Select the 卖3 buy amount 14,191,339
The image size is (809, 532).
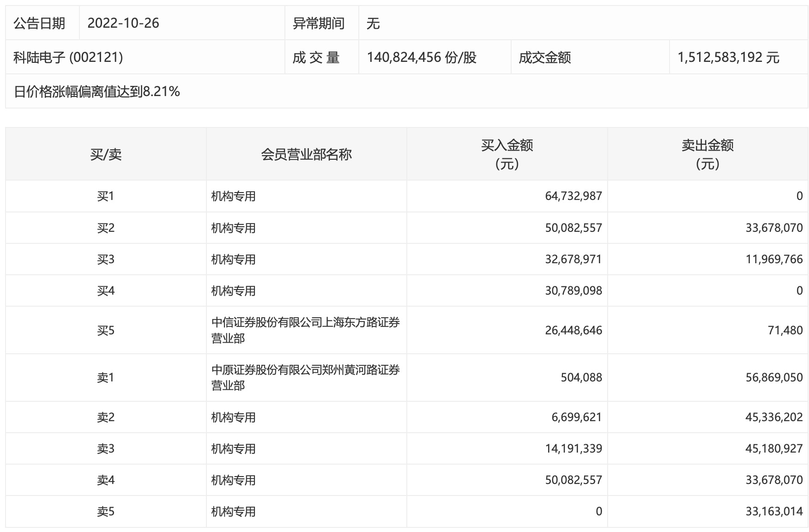(x=574, y=449)
